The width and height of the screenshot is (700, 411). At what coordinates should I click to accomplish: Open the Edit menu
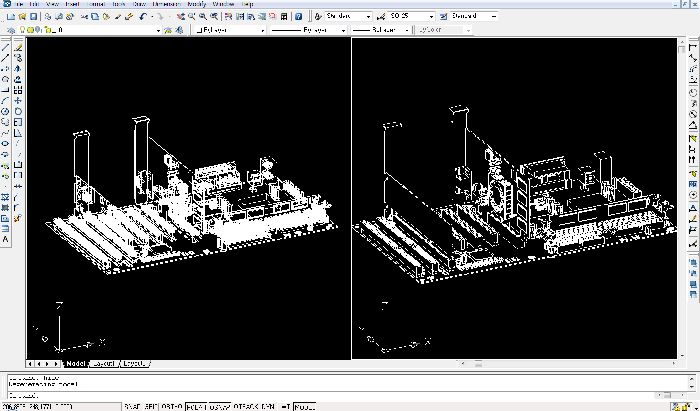34,4
